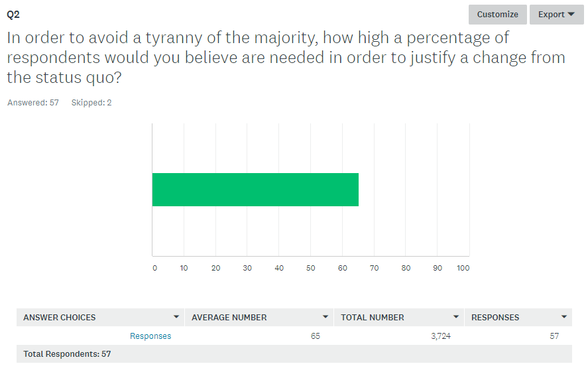Viewport: 588px width, 382px height.
Task: Click the Total Respondents: 57 row
Action: [294, 354]
